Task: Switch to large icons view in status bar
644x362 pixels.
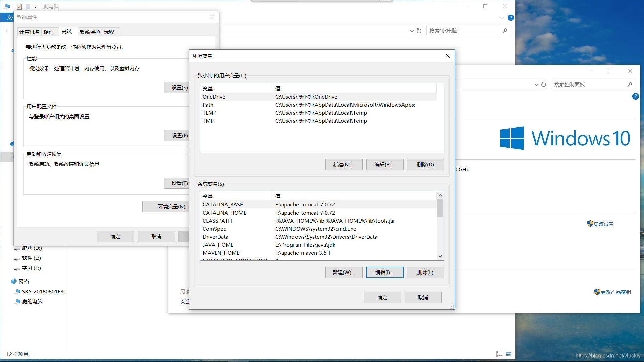Action: [x=509, y=354]
